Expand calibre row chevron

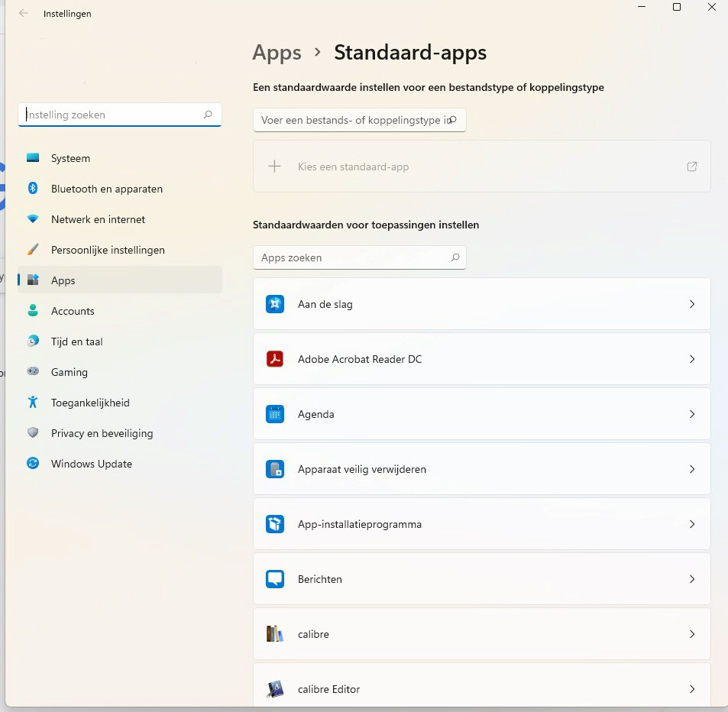(x=692, y=634)
